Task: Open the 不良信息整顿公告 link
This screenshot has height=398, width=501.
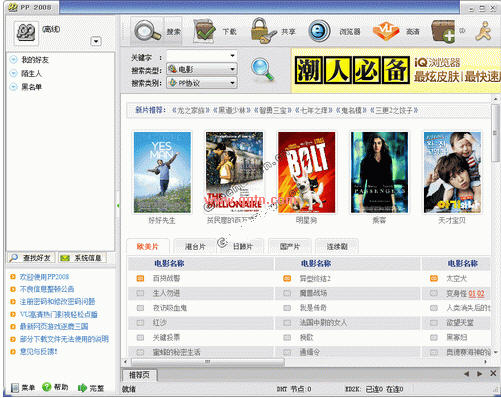Action: pyautogui.click(x=47, y=289)
